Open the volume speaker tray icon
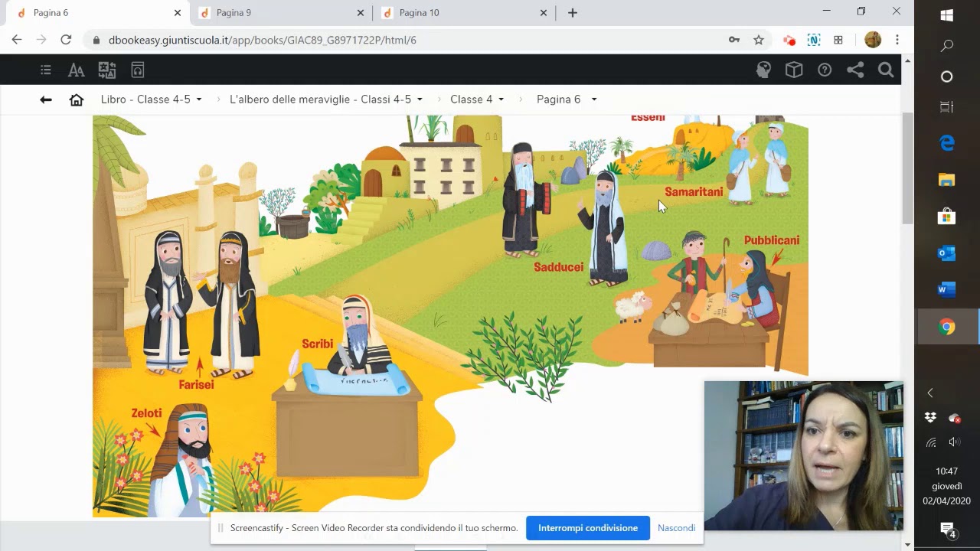980x551 pixels. pyautogui.click(x=955, y=442)
